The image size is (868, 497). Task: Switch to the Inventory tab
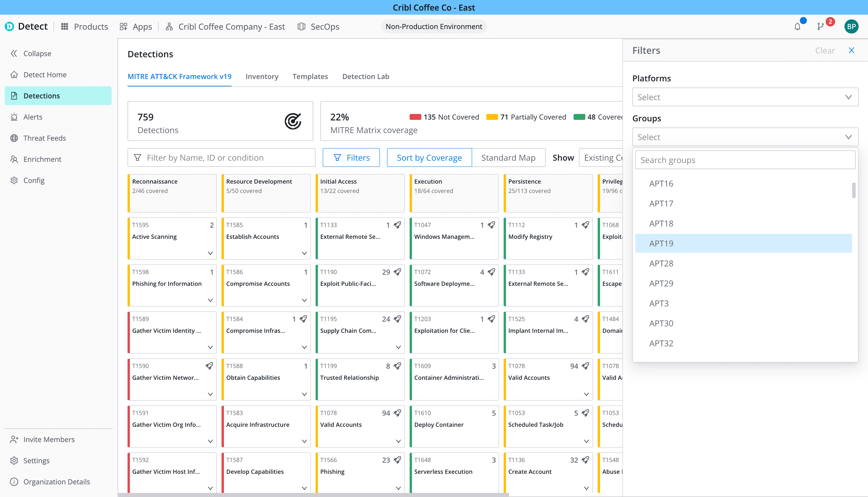click(x=262, y=76)
